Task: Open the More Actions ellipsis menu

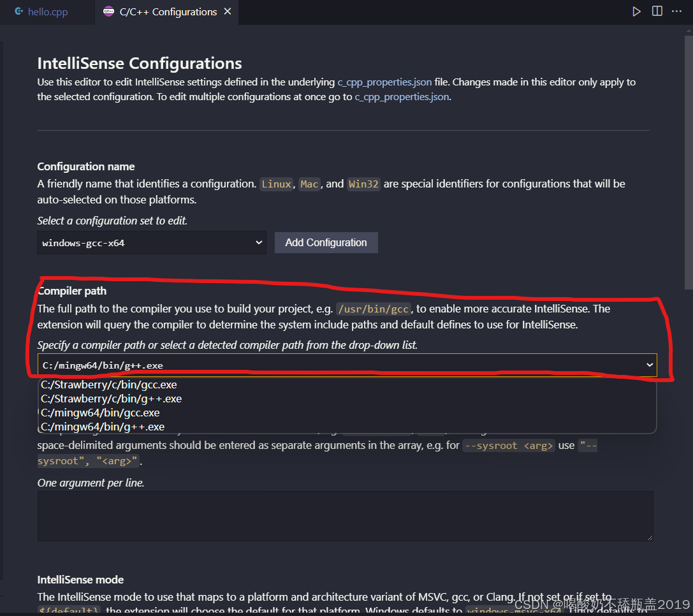Action: point(676,11)
